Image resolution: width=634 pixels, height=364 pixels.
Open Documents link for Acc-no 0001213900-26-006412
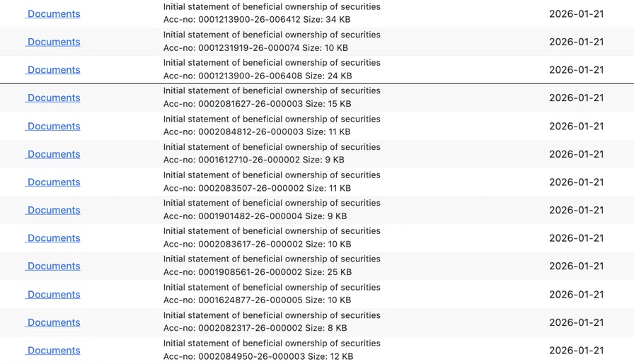pyautogui.click(x=54, y=14)
